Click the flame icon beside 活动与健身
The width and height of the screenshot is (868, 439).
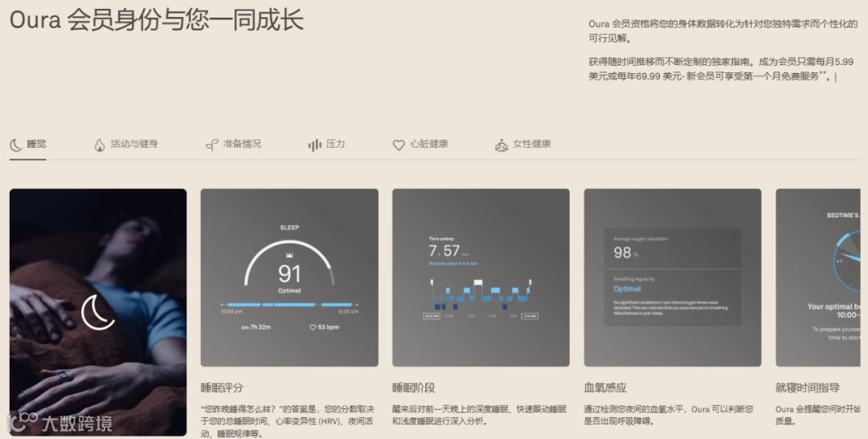[99, 145]
